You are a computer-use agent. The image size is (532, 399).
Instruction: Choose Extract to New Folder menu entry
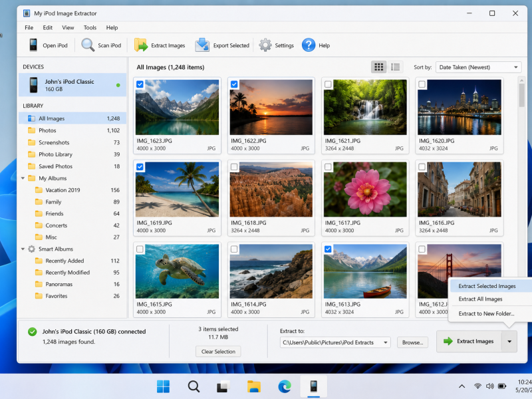491,313
